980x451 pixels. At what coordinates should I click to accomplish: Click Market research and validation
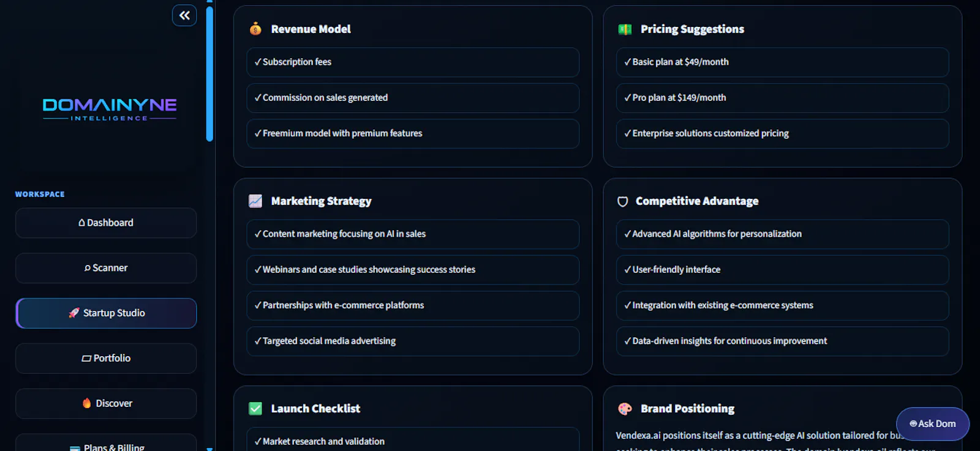click(413, 441)
